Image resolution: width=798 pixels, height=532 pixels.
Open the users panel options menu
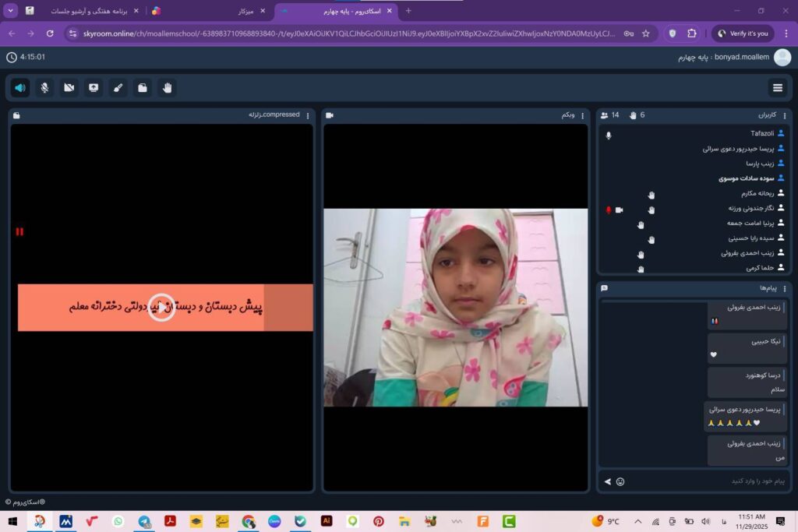(785, 115)
